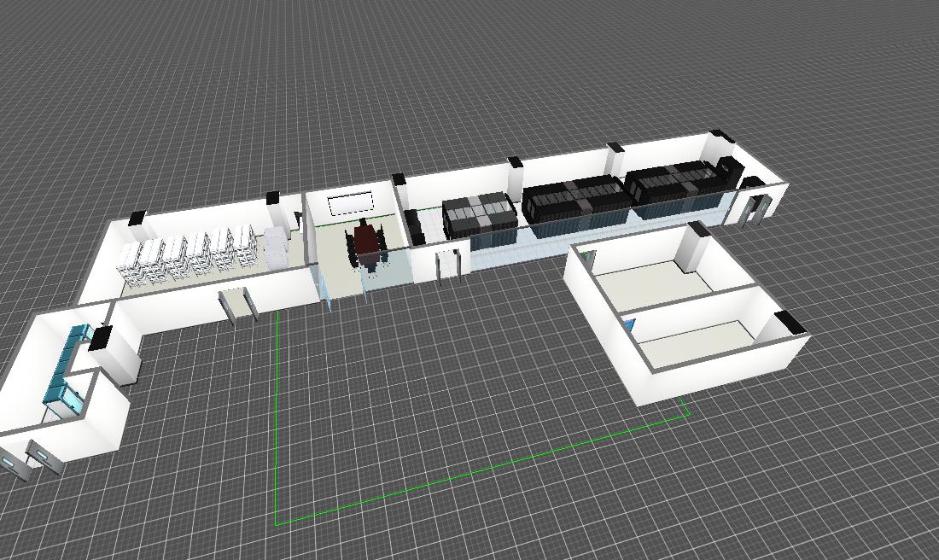Click the wall screen in the meeting room
Viewport: 939px width, 560px height.
(x=350, y=203)
